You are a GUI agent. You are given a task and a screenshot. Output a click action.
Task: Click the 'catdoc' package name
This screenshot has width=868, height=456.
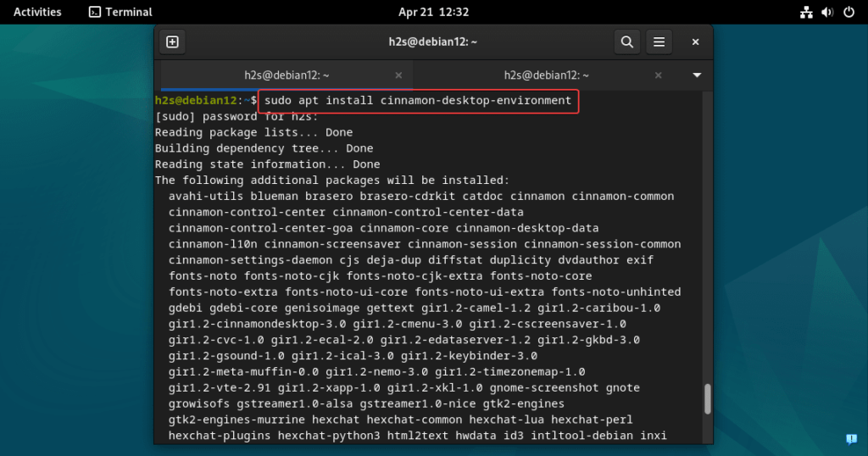482,197
